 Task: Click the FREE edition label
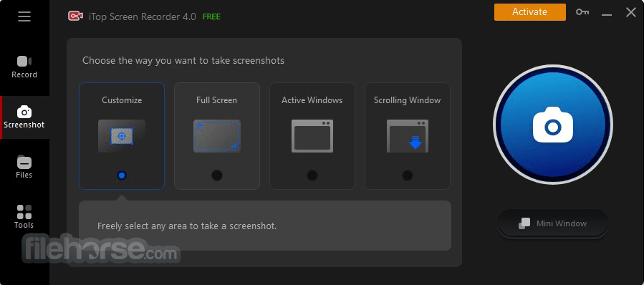[x=211, y=17]
